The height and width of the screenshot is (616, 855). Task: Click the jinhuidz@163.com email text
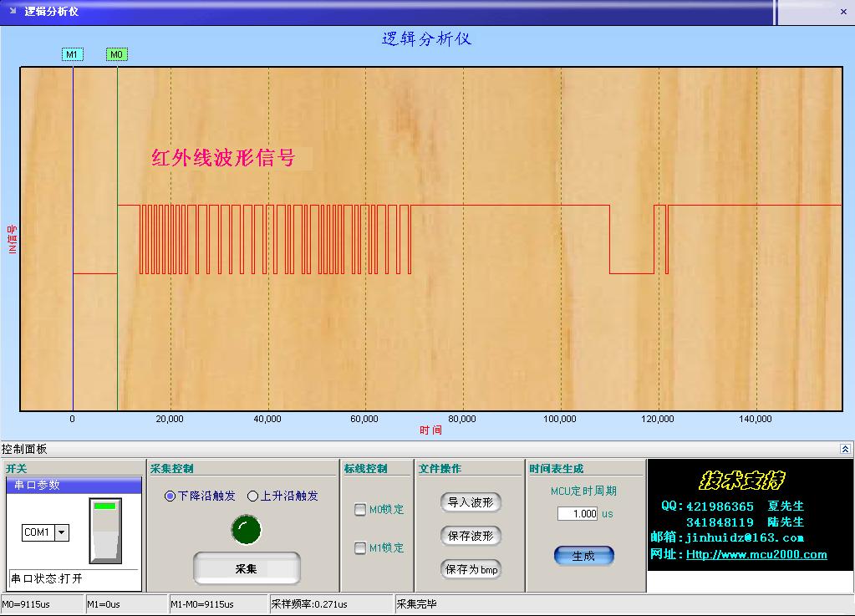point(744,537)
